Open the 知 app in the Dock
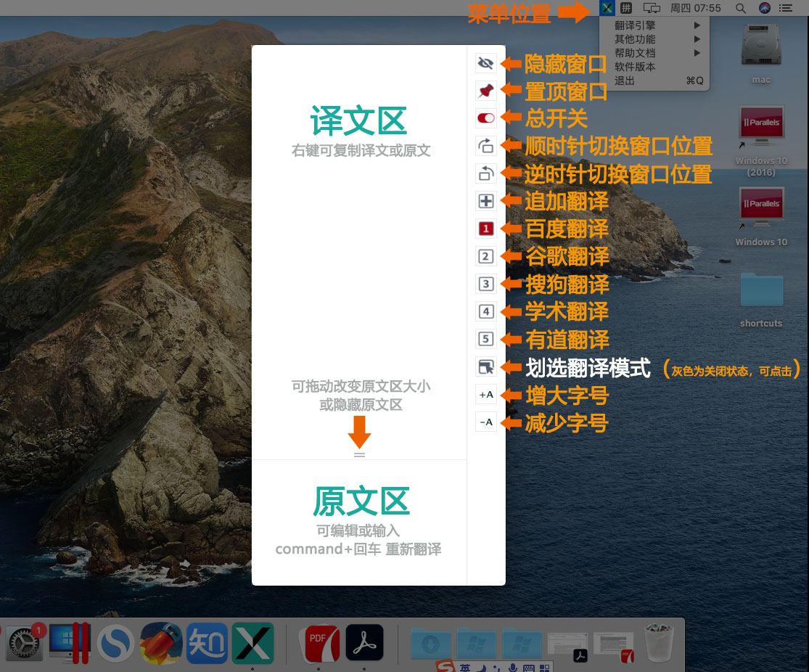 click(x=207, y=643)
